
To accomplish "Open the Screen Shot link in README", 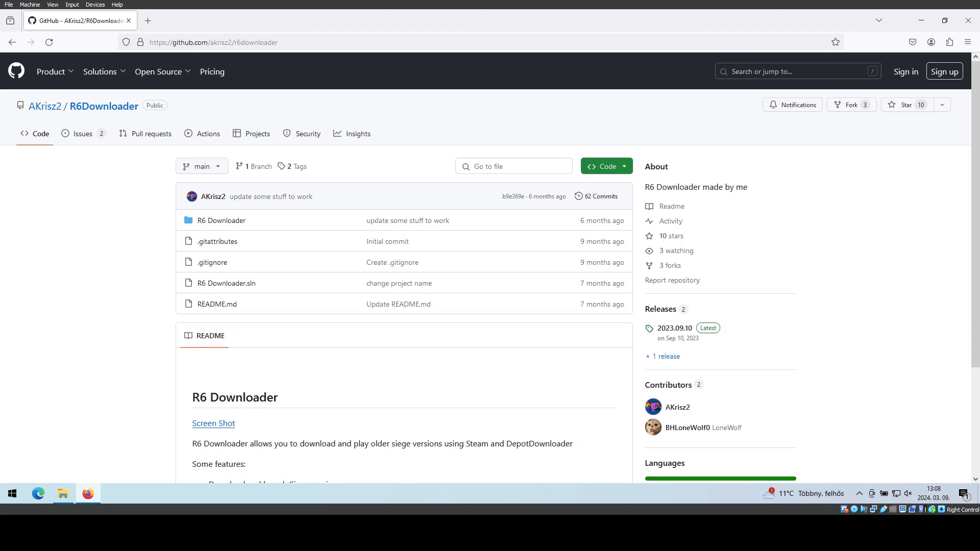I will 213,423.
